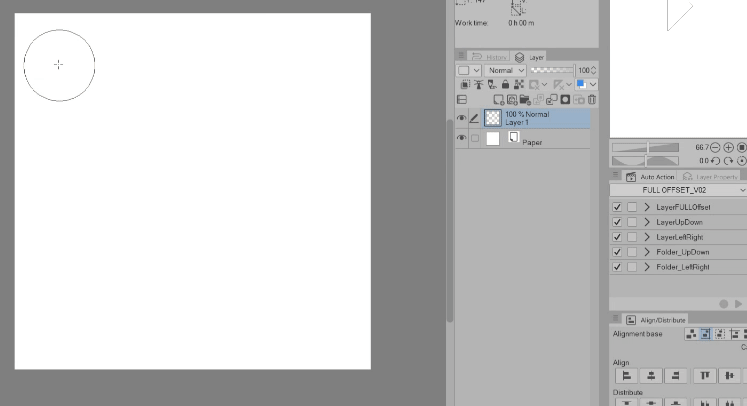Click Align Vertical Center button
This screenshot has height=406, width=747.
tap(729, 376)
